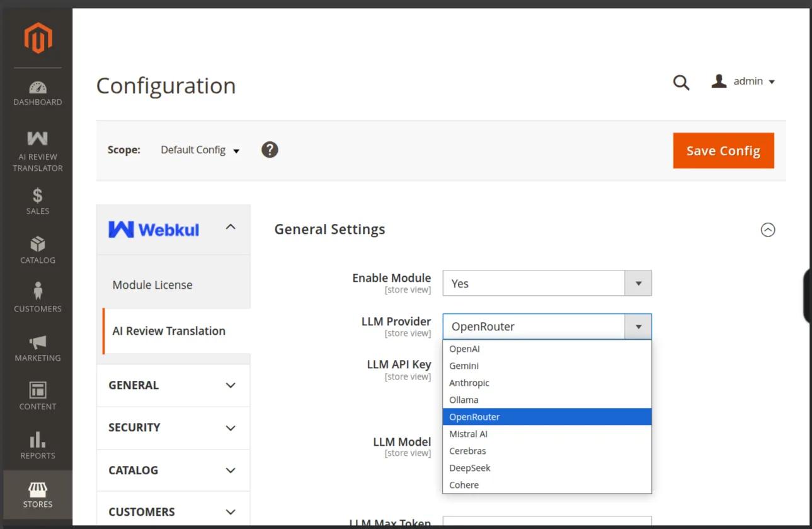The width and height of the screenshot is (812, 529).
Task: Click the General Settings heading
Action: [x=329, y=230]
